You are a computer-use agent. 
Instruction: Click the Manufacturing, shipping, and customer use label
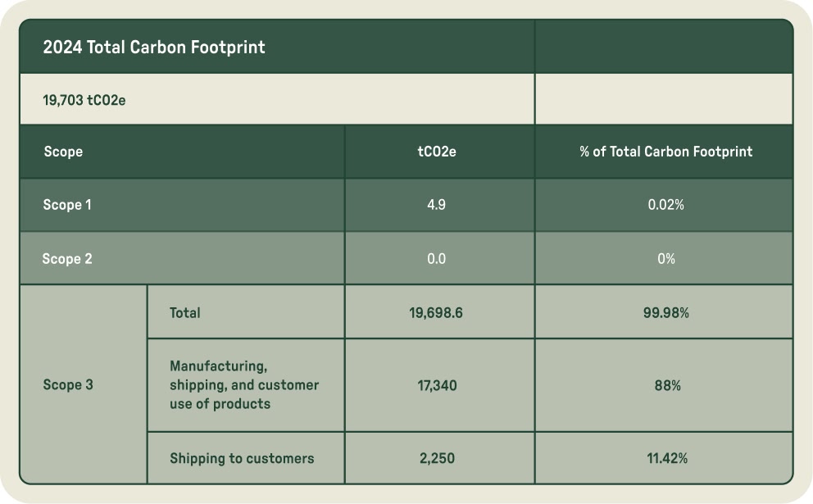pos(243,384)
